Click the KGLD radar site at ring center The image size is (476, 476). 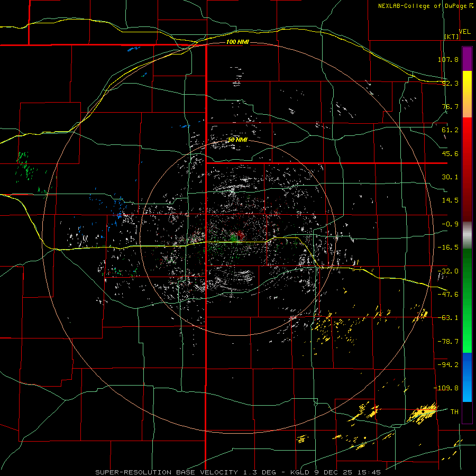pos(237,237)
